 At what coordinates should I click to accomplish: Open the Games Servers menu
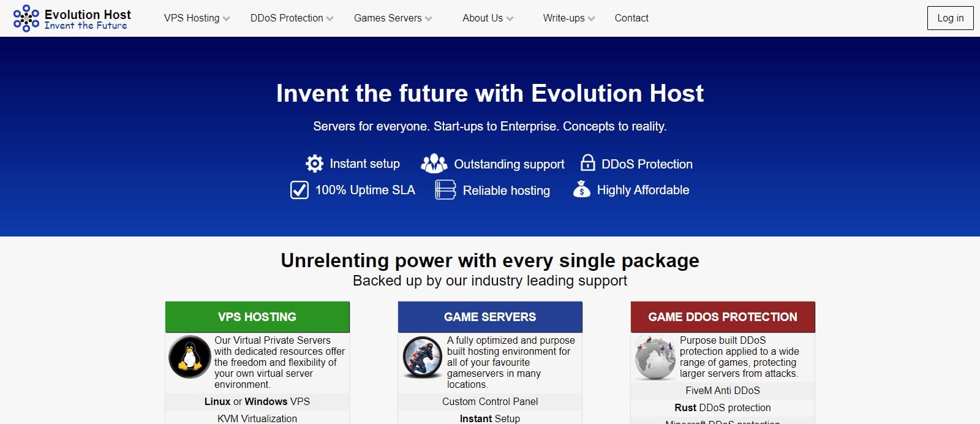[388, 18]
